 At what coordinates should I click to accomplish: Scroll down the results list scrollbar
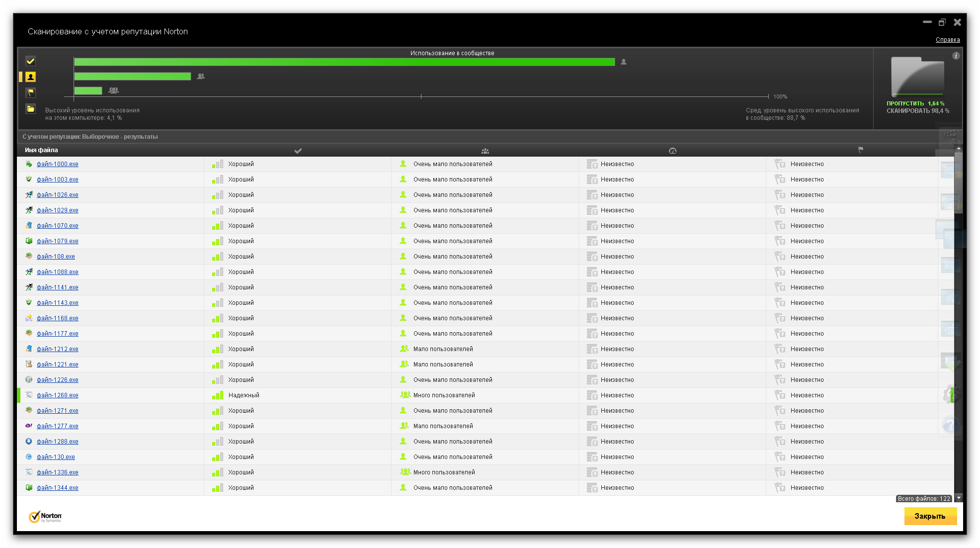pyautogui.click(x=959, y=498)
